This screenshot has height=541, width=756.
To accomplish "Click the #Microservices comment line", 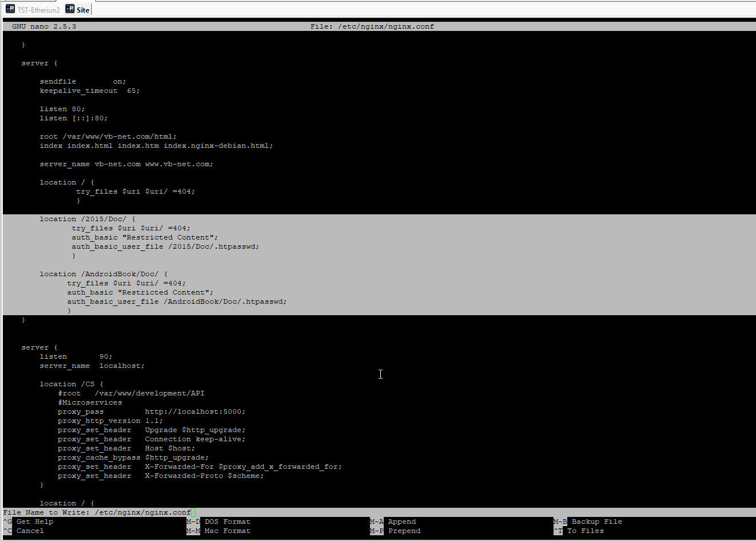I will click(x=90, y=402).
